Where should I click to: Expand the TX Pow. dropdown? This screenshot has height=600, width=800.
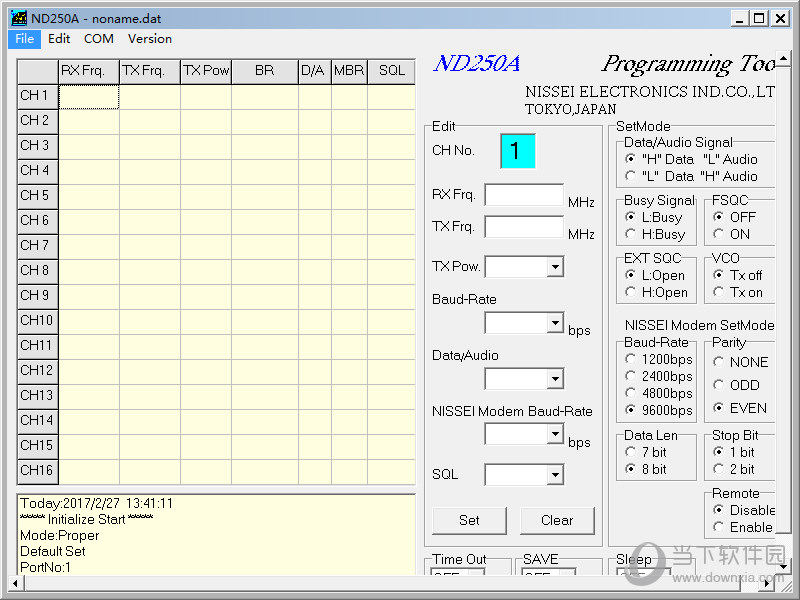pos(555,266)
